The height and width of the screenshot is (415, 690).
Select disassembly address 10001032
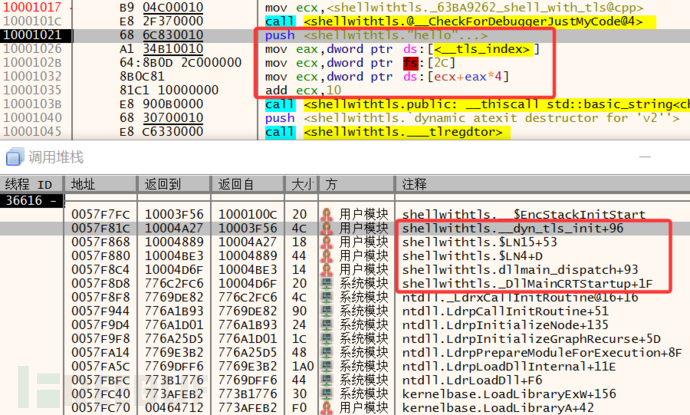tap(33, 76)
